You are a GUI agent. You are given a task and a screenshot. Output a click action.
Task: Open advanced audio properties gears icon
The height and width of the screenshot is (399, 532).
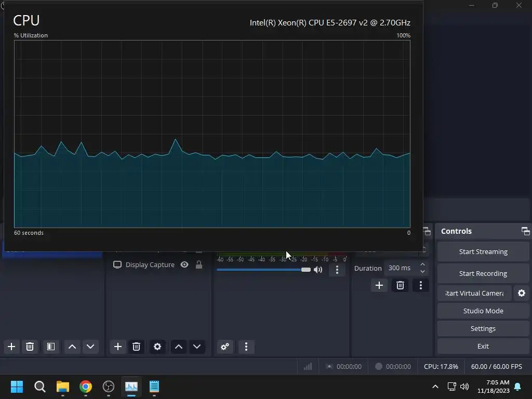(x=225, y=347)
